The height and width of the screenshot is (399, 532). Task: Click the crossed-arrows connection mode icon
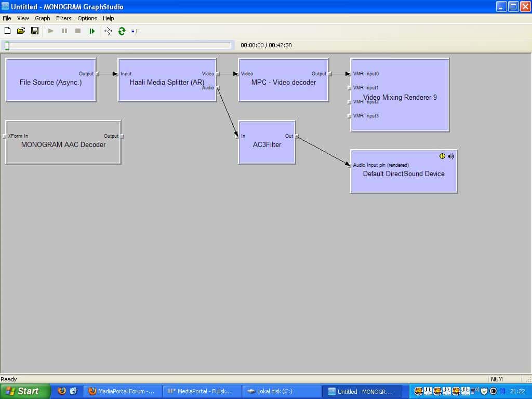(108, 31)
